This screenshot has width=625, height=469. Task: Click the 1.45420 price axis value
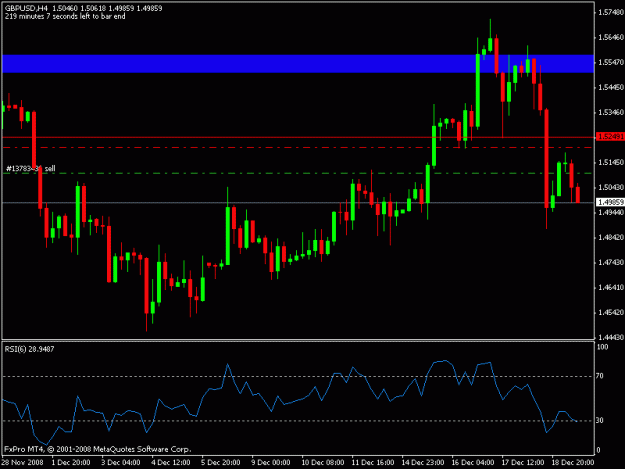[611, 312]
